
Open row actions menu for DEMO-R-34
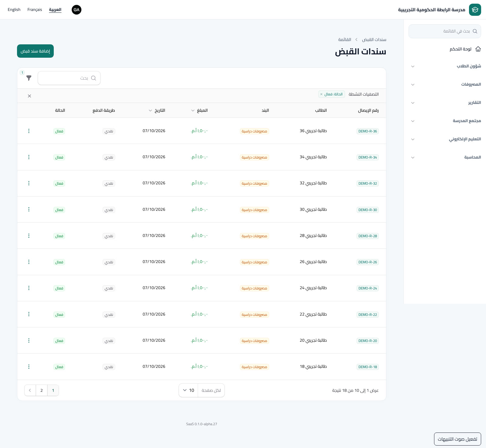29,157
